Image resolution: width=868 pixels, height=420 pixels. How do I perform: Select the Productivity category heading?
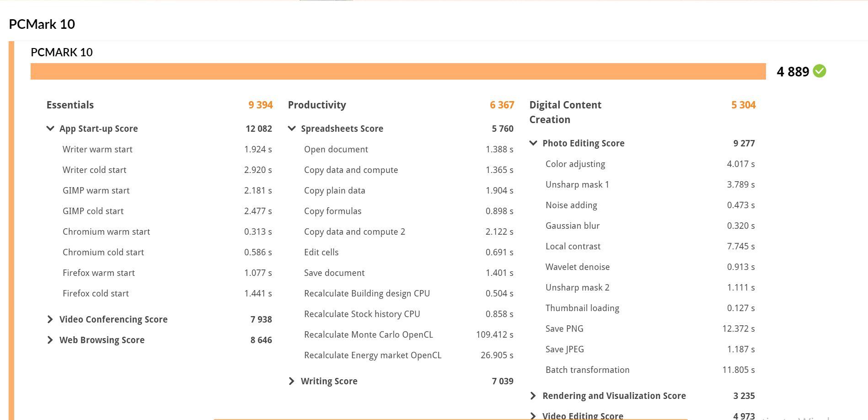317,105
